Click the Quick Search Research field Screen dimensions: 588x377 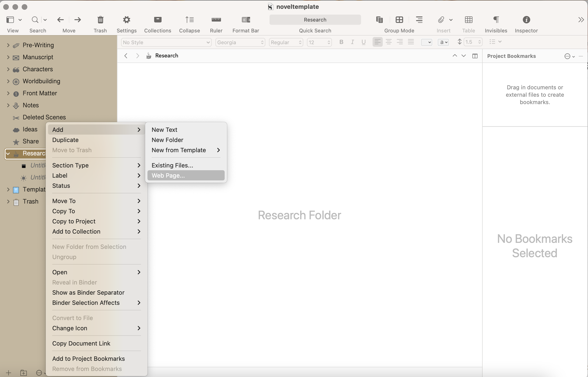pos(315,20)
